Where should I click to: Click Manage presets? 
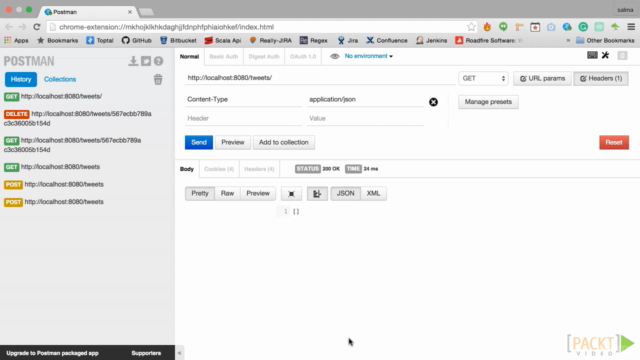pyautogui.click(x=488, y=102)
